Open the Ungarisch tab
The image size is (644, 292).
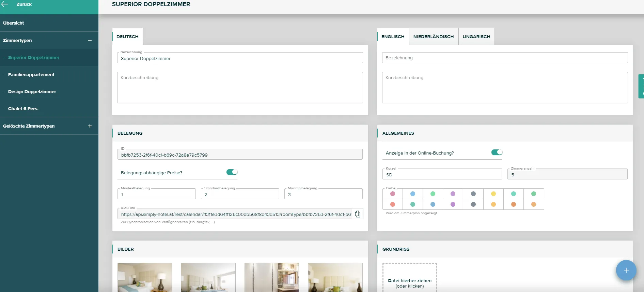[x=476, y=36]
